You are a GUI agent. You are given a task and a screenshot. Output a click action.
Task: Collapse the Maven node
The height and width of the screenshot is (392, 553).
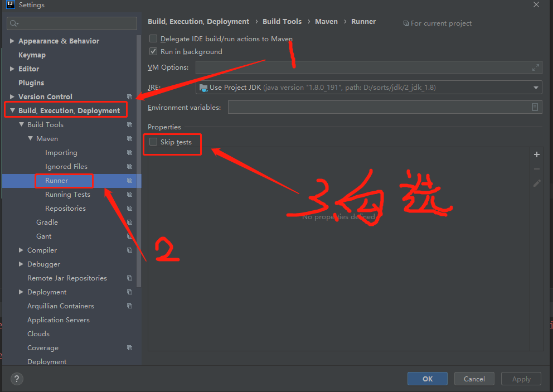(x=30, y=138)
